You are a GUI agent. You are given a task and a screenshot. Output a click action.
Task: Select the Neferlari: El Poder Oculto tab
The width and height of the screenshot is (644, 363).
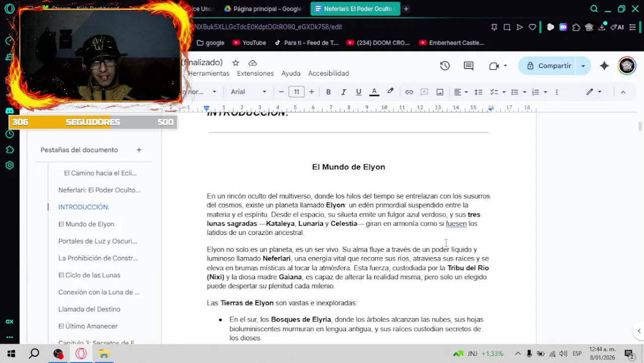355,9
